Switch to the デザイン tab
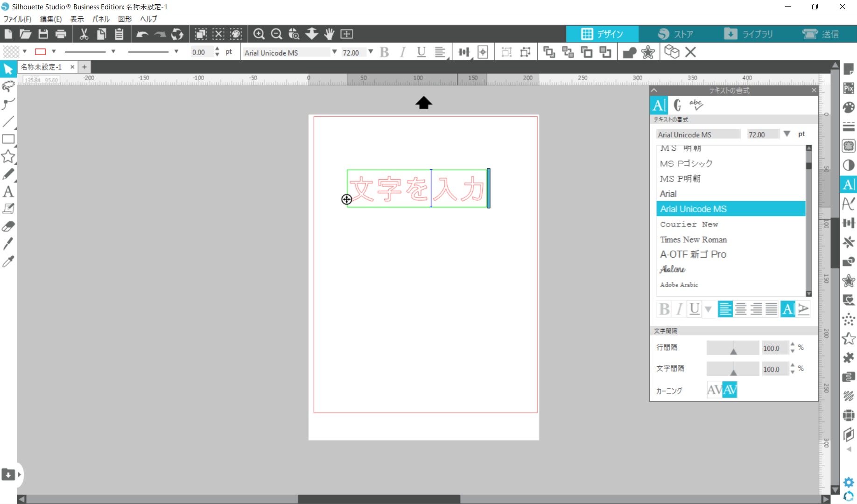The height and width of the screenshot is (504, 857). 602,34
